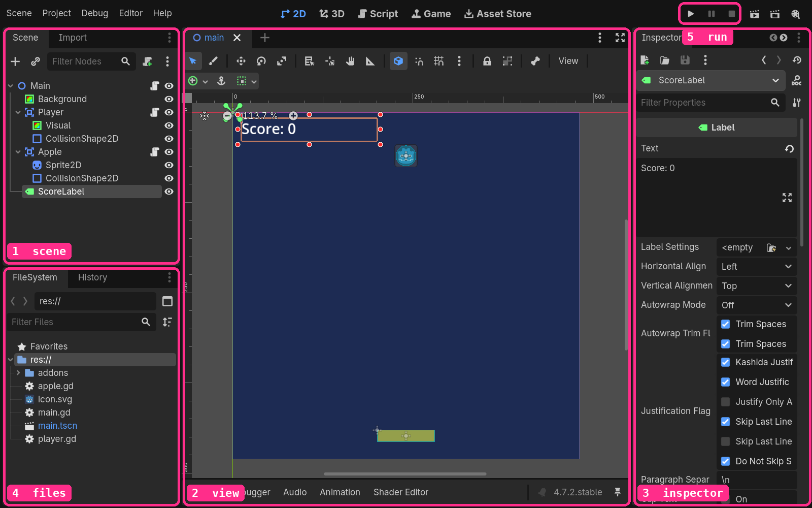Activate the Rotate Mode tool
The image size is (812, 508).
(x=261, y=61)
